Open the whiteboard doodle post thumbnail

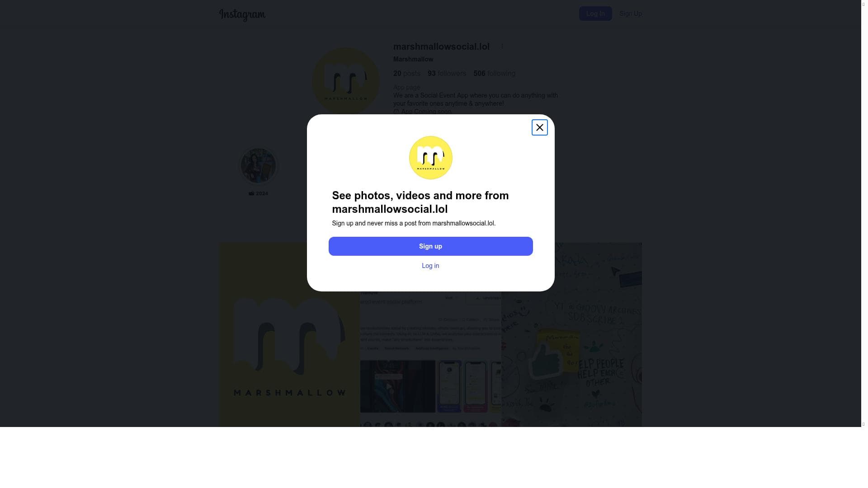click(x=571, y=335)
